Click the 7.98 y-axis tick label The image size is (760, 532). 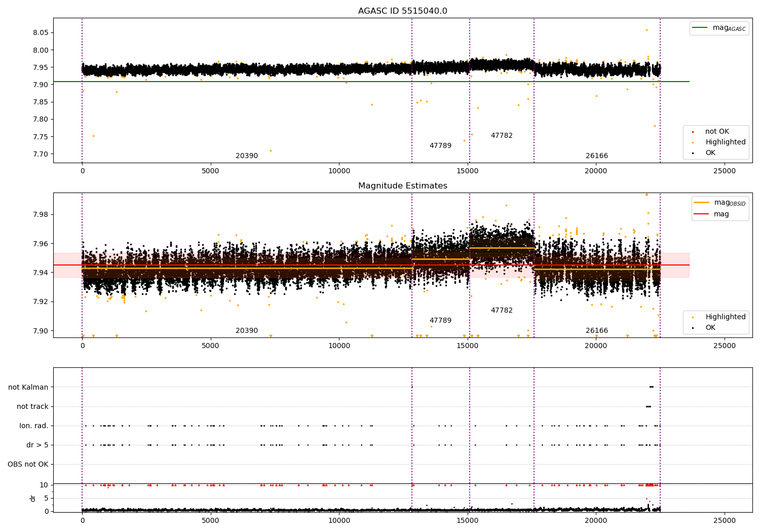click(x=40, y=214)
